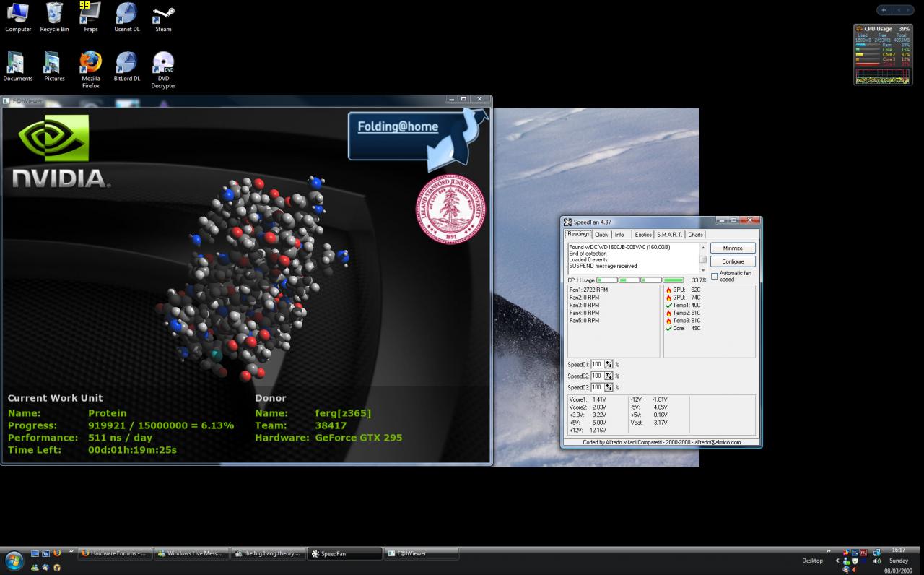Launch Mozilla Firefox from desktop
The image size is (924, 575).
[x=90, y=65]
